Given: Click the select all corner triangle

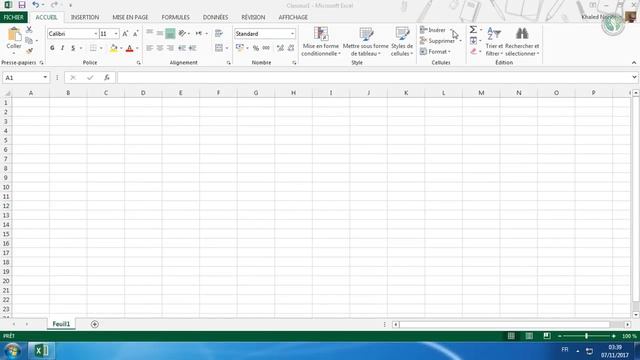Looking at the screenshot, I should click(x=7, y=93).
